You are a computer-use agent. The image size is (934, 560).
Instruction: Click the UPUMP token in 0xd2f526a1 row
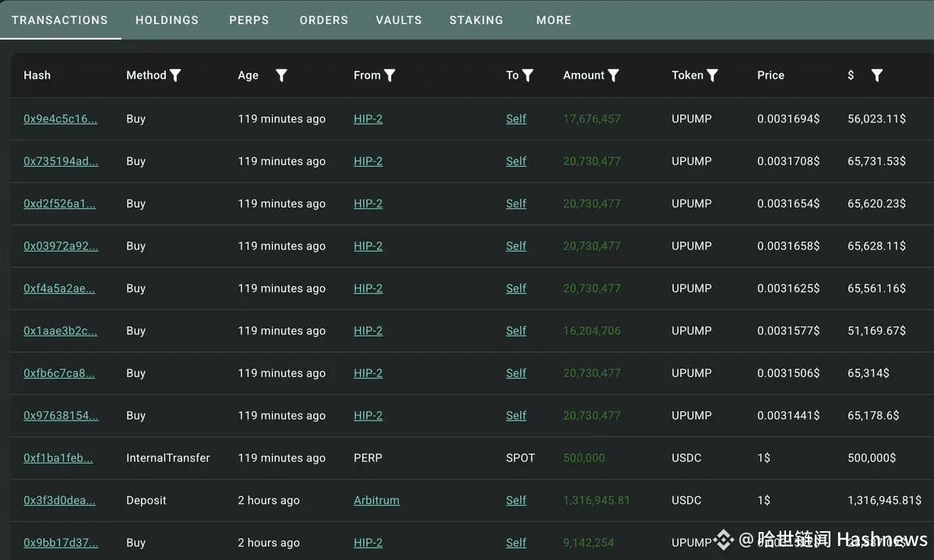pyautogui.click(x=691, y=203)
